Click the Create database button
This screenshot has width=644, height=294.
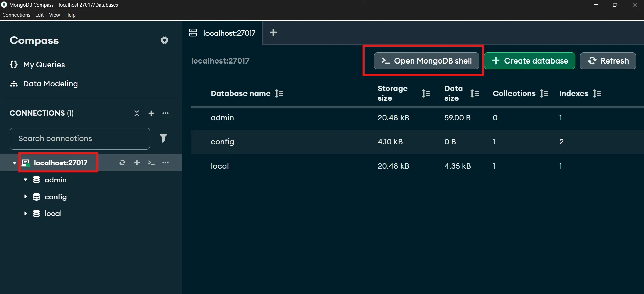(530, 61)
